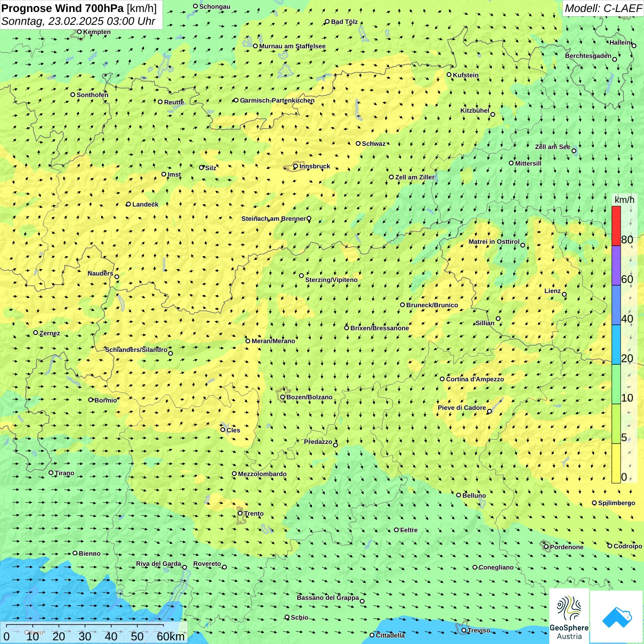Click the '60km' label on the scale bar
Viewport: 644px width, 644px height.
point(171,636)
